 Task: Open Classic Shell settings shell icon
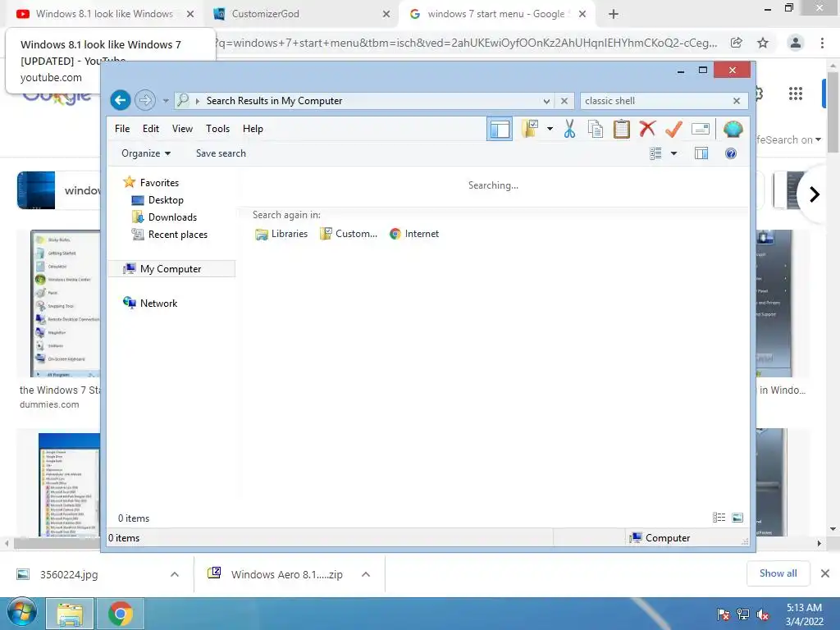(733, 129)
